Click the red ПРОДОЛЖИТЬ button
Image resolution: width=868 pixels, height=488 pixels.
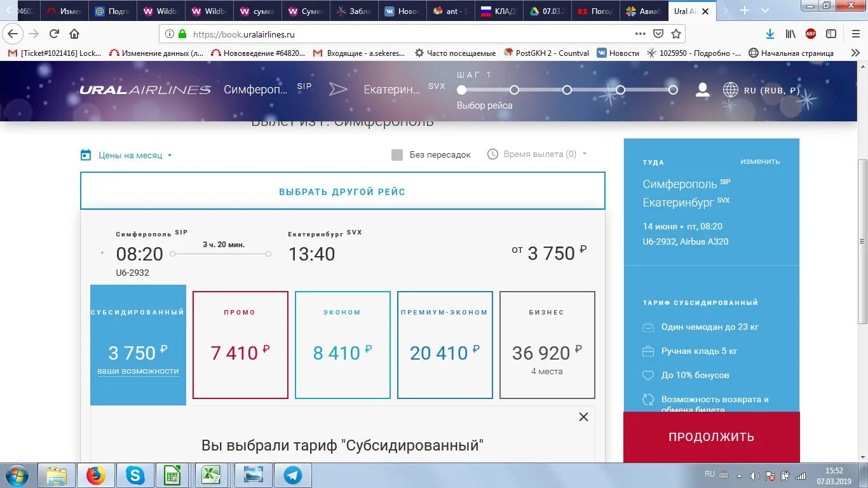711,437
